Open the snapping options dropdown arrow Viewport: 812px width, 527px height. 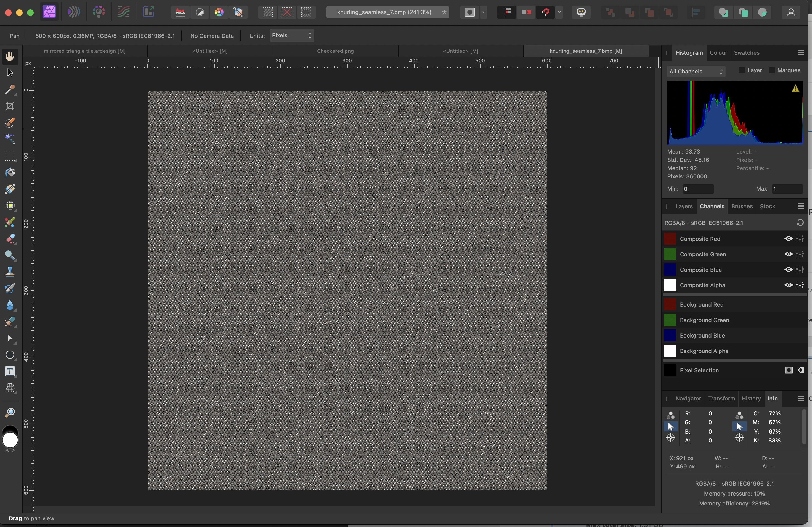coord(559,13)
